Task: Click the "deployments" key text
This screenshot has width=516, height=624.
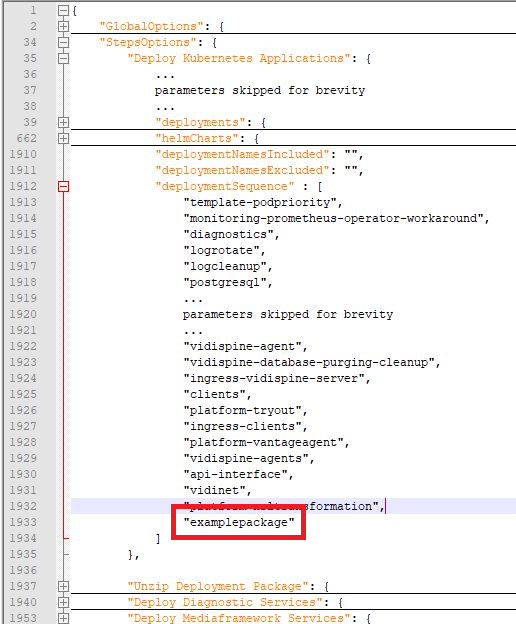Action: pos(200,122)
